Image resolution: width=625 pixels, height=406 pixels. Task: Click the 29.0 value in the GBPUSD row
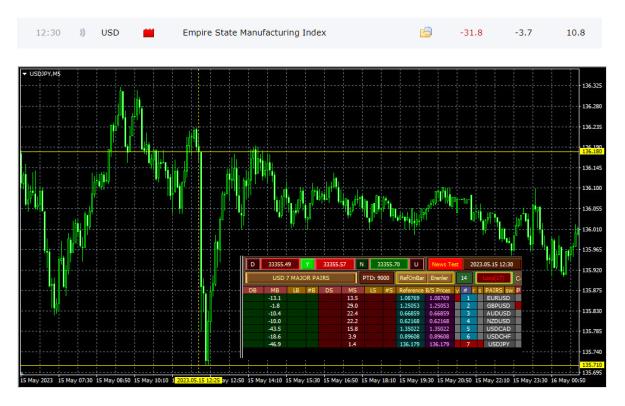coord(352,306)
